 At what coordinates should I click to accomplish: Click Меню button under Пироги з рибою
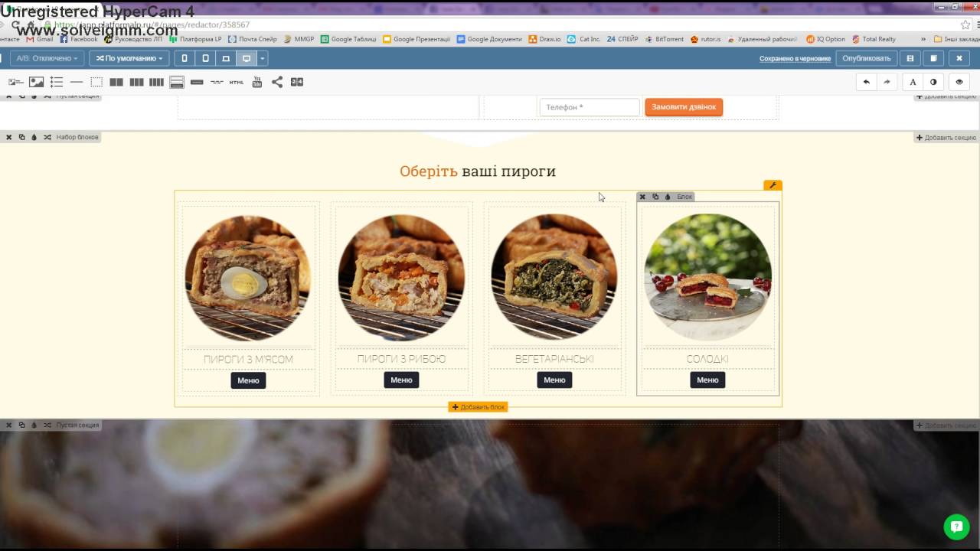pyautogui.click(x=401, y=380)
